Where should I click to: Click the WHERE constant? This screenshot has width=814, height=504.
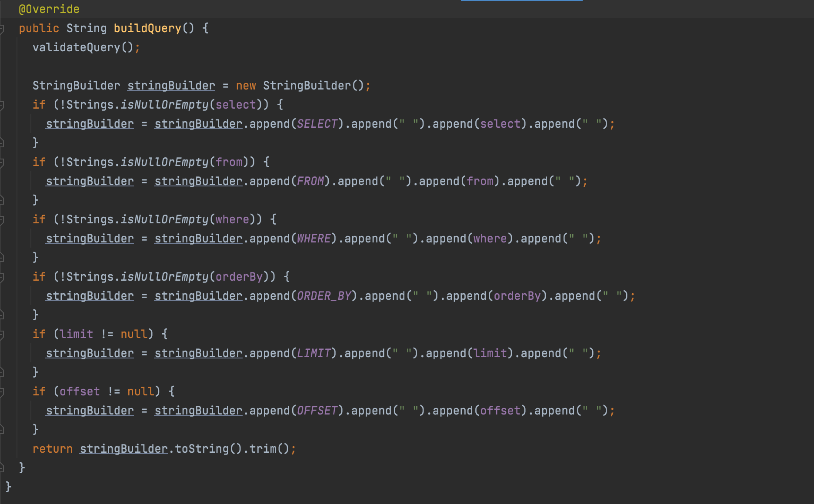point(314,239)
